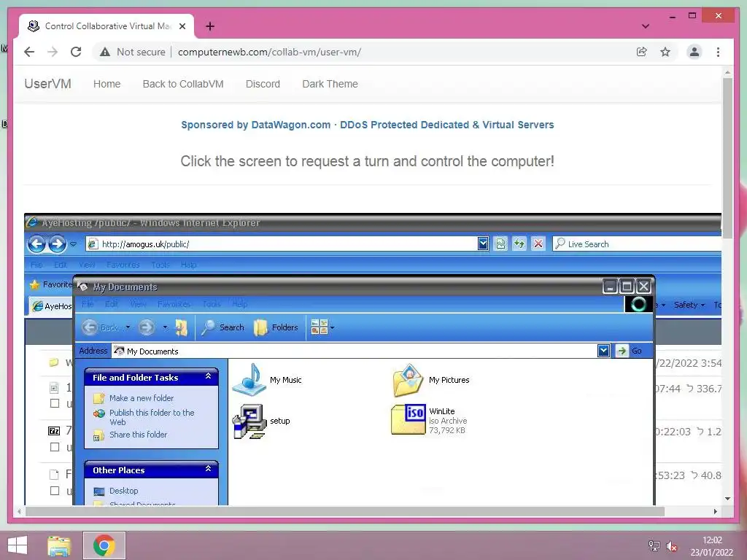The width and height of the screenshot is (747, 560).
Task: Open the Views dropdown button
Action: 322,327
